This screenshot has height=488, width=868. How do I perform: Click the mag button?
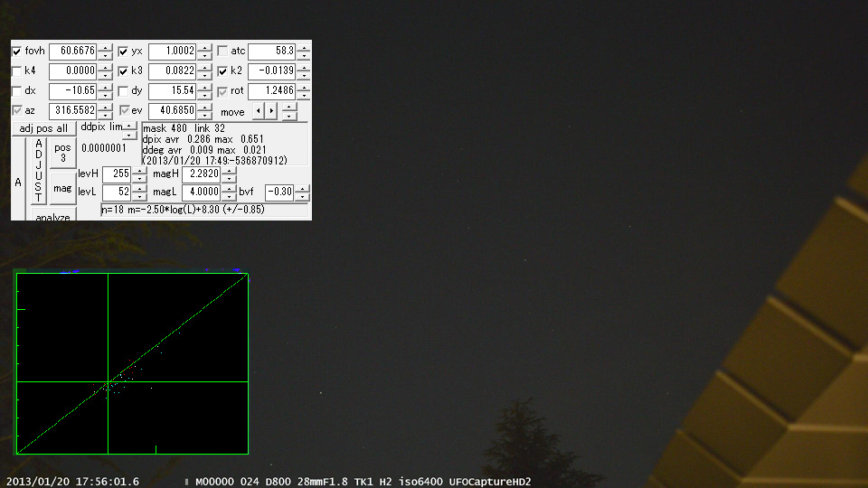coord(62,188)
